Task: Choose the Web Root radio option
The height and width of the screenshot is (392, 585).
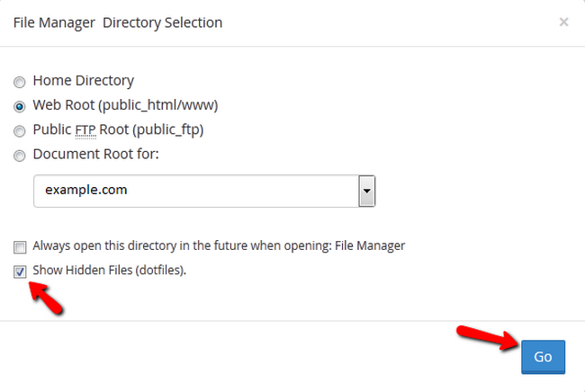Action: (x=20, y=105)
